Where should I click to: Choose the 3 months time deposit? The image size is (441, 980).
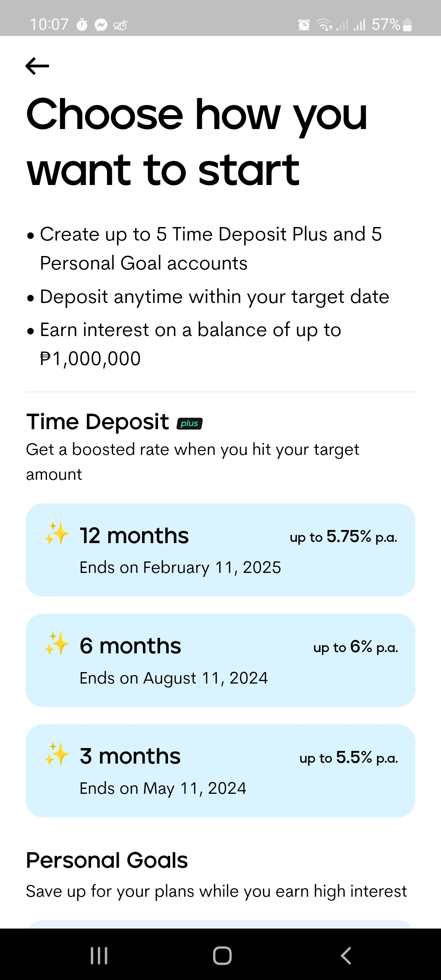click(x=220, y=771)
